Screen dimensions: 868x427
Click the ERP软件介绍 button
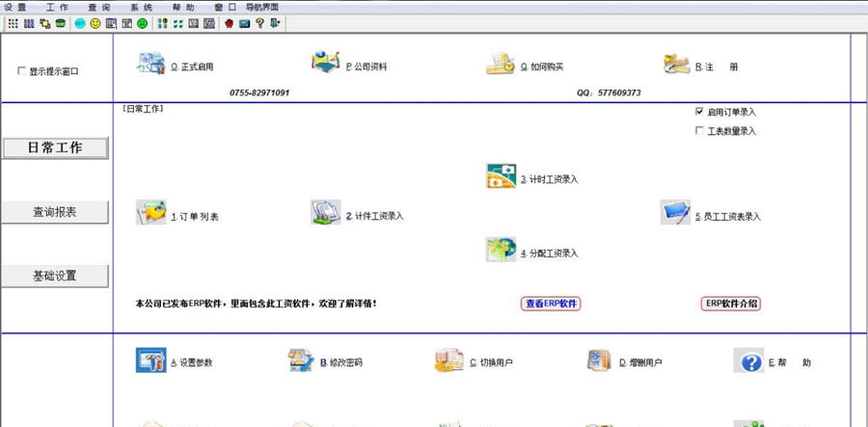(x=731, y=304)
